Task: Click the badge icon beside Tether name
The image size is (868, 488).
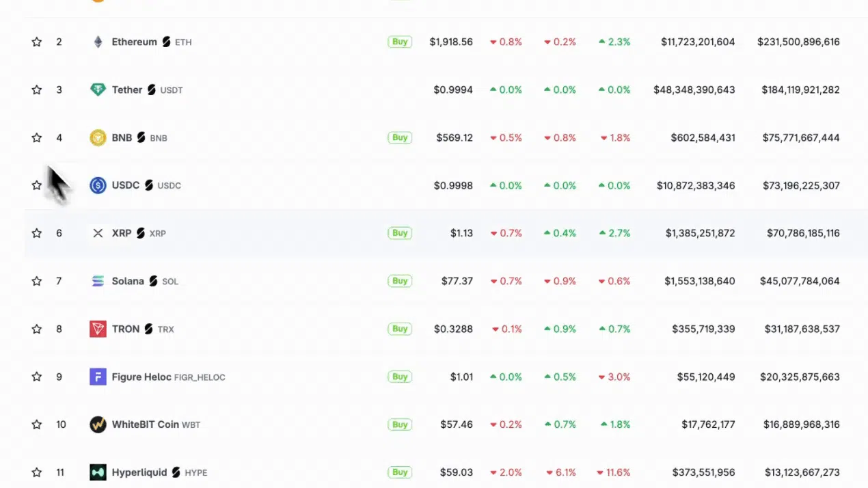Action: click(152, 90)
